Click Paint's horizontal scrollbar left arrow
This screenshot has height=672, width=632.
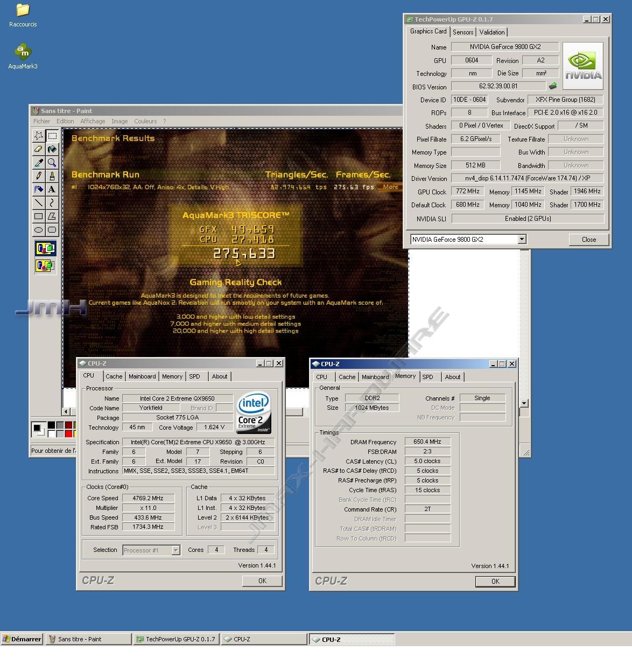point(66,412)
